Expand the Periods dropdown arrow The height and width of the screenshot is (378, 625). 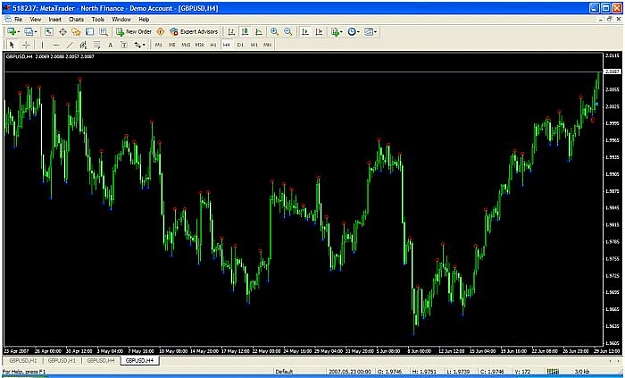click(x=358, y=32)
